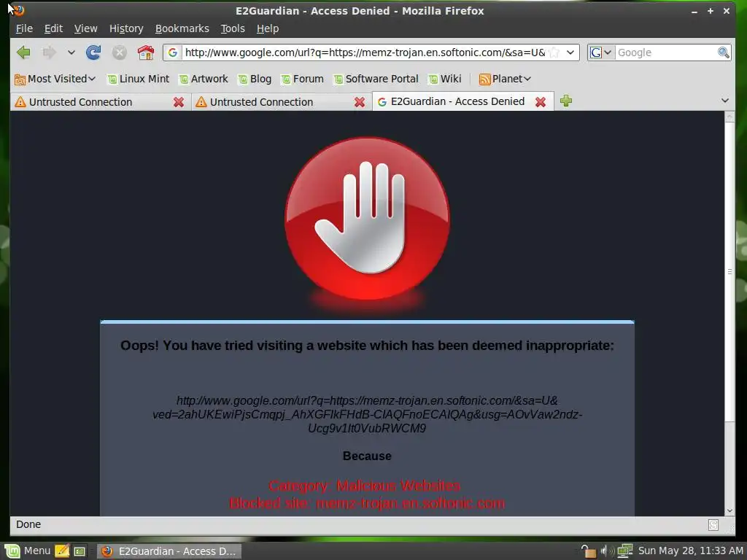Click the scrollbar down arrow
The height and width of the screenshot is (560, 747).
tap(729, 511)
